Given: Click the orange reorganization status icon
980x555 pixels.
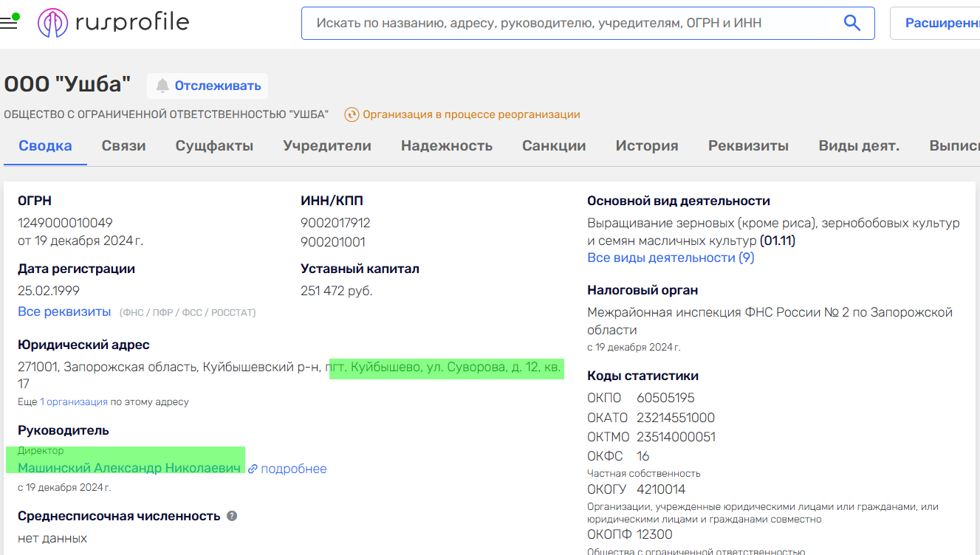Looking at the screenshot, I should (352, 114).
